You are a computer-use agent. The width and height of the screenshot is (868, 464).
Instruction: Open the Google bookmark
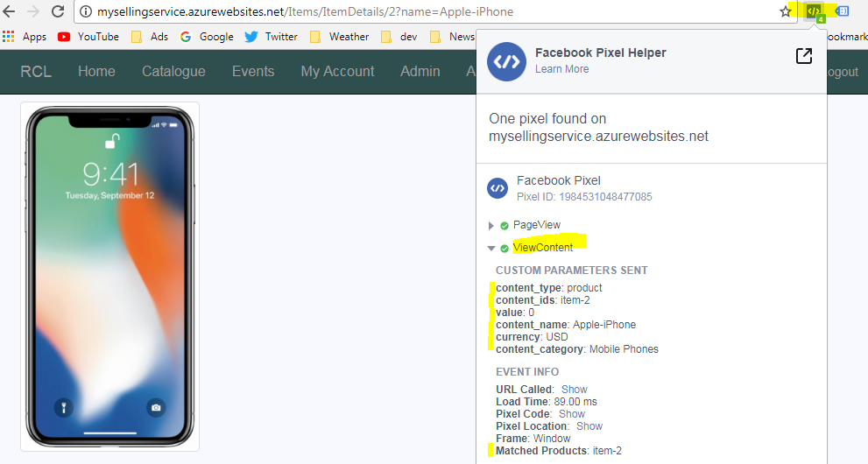tap(207, 37)
